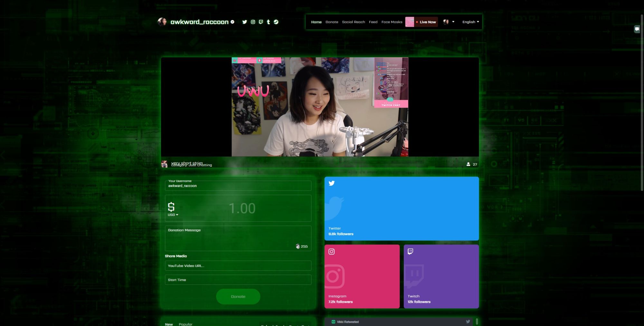Open the Instagram icon beside the username
The height and width of the screenshot is (326, 644).
(x=253, y=22)
